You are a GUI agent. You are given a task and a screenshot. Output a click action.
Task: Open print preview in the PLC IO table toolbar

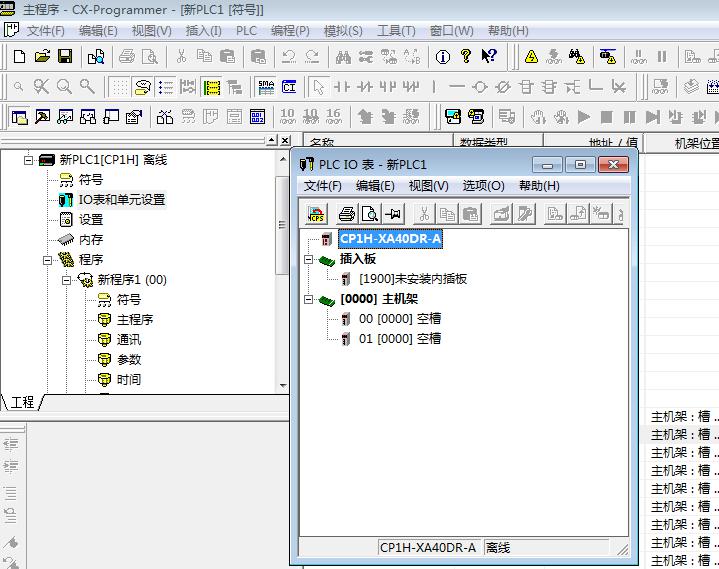(369, 214)
